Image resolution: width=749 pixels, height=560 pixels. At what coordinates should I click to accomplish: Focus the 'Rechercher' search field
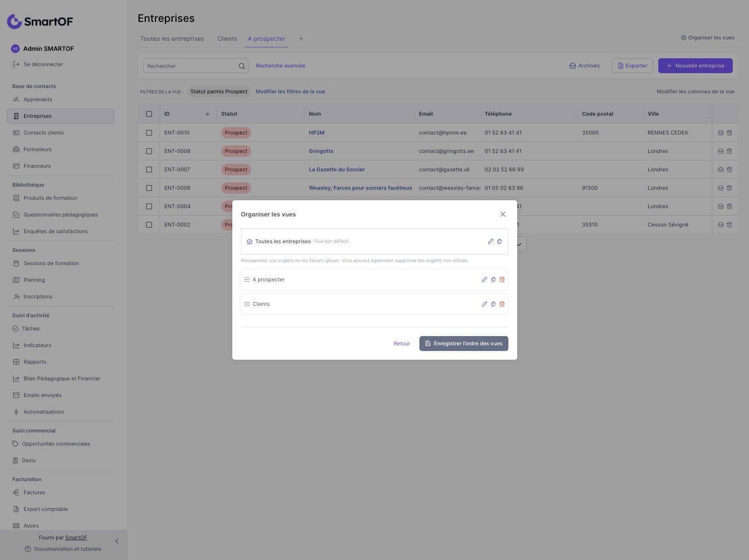(192, 66)
